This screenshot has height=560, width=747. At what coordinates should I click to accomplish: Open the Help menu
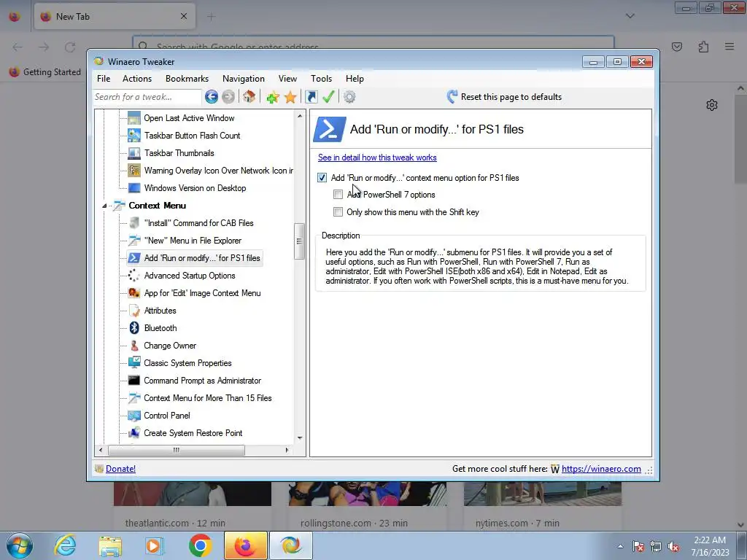pyautogui.click(x=355, y=79)
